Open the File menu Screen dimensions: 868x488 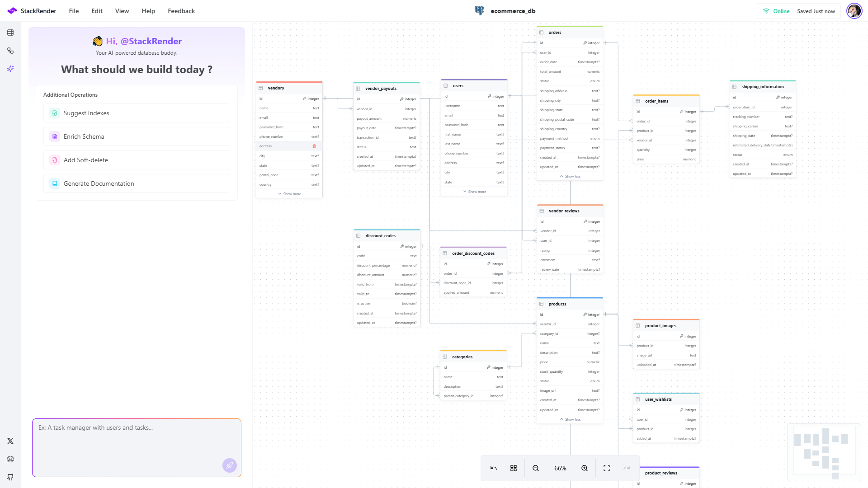tap(74, 11)
